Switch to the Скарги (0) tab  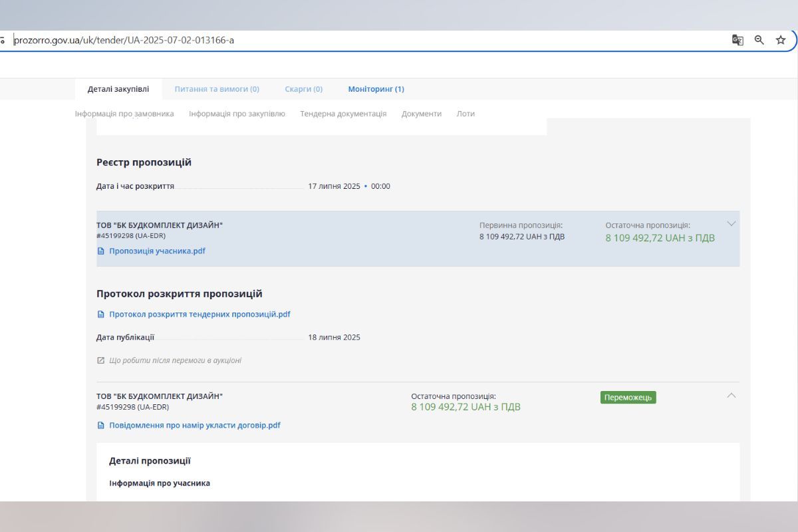[303, 89]
